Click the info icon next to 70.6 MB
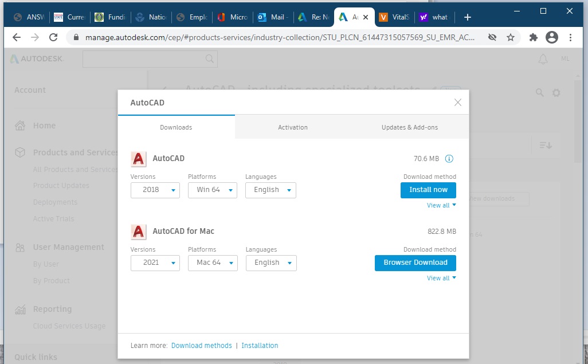Screen dimensions: 588x364 pyautogui.click(x=449, y=159)
